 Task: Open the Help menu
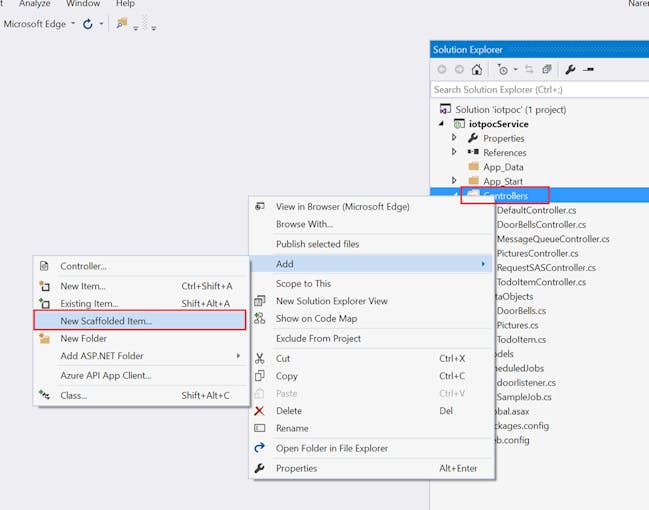tap(125, 3)
